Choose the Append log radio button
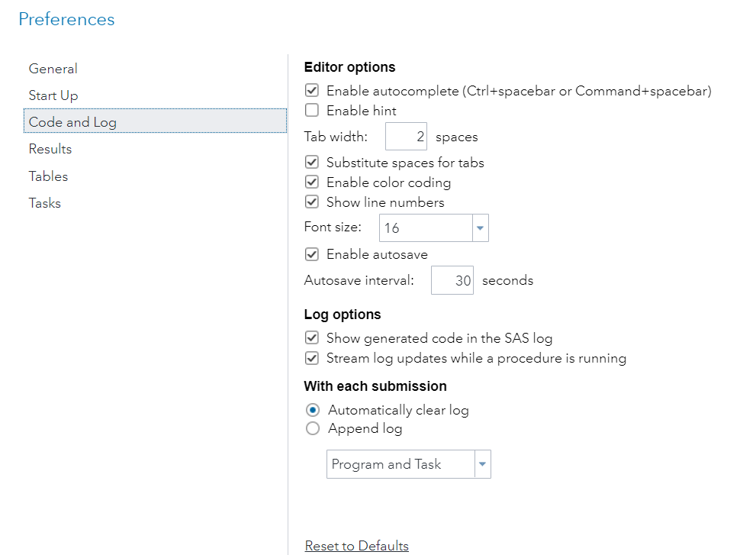 pos(313,428)
